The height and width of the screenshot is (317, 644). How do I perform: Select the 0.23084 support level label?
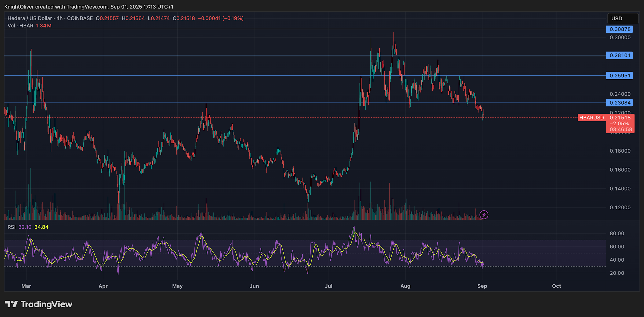coord(619,103)
